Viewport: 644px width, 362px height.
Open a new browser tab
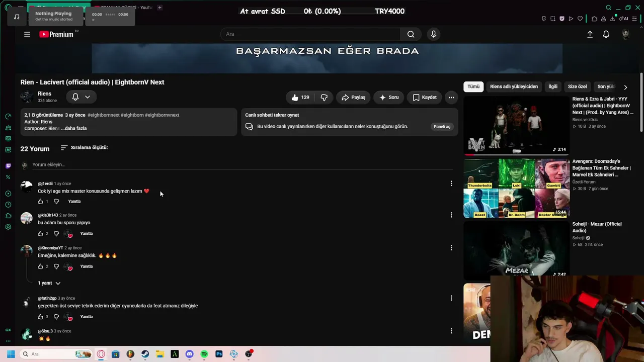tap(159, 8)
